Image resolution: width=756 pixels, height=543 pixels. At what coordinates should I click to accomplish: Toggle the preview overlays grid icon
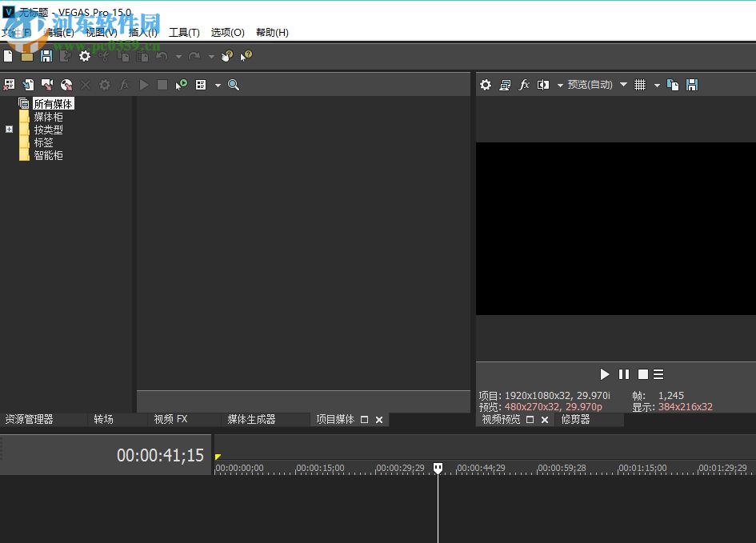[x=640, y=85]
